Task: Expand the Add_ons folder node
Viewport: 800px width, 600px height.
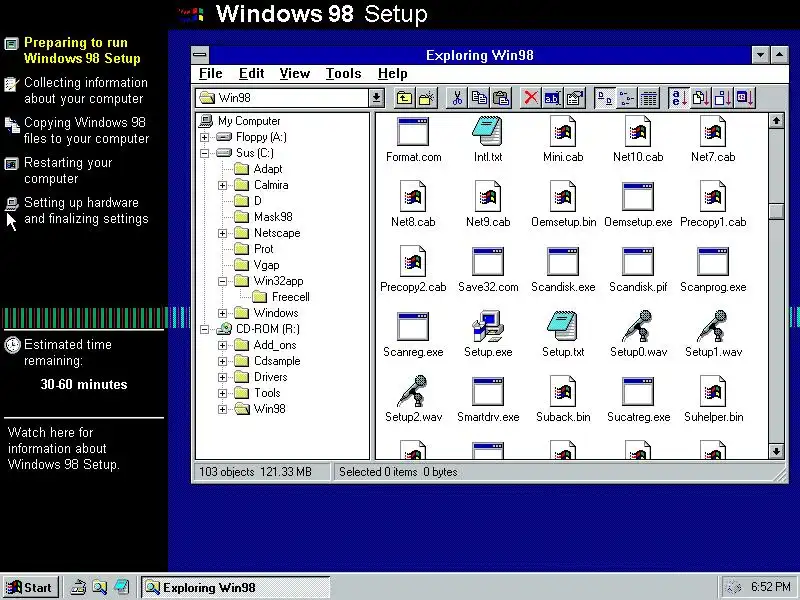Action: pos(222,345)
